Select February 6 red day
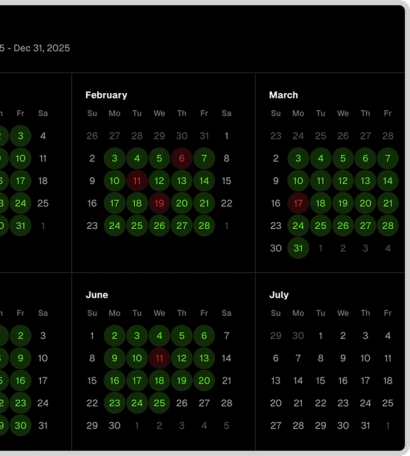 182,158
